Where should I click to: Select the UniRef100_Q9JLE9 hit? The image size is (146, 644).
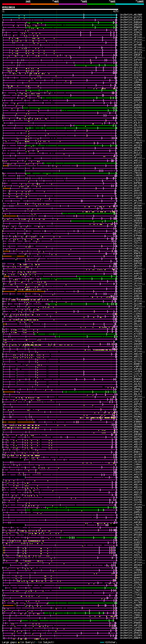click(131, 53)
